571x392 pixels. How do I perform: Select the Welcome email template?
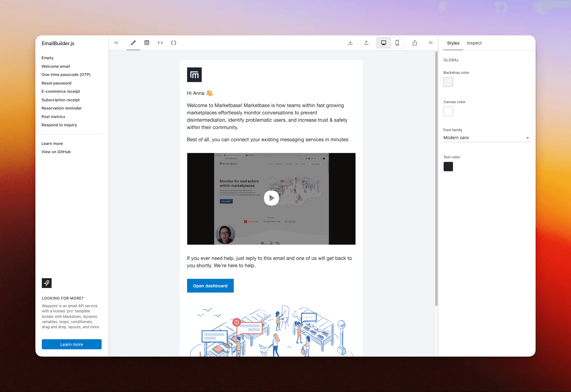[x=56, y=67]
